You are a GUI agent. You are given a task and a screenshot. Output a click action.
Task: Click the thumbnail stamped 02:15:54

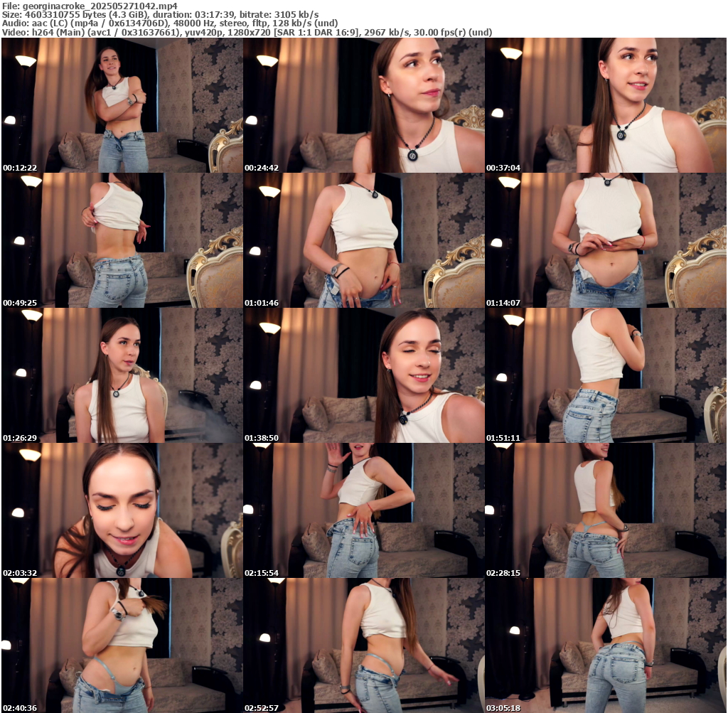363,510
